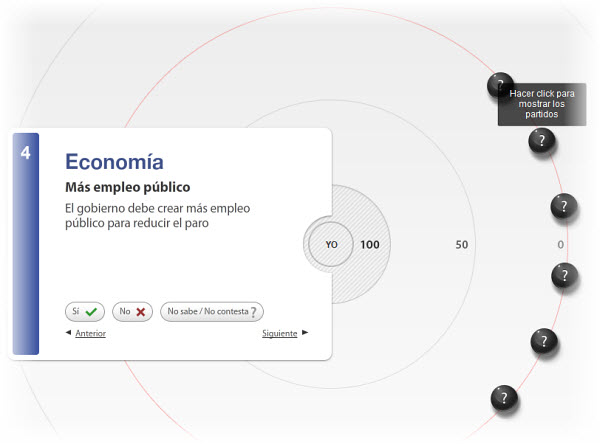
Task: Click the bottom question-mark party ball
Action: 504,398
